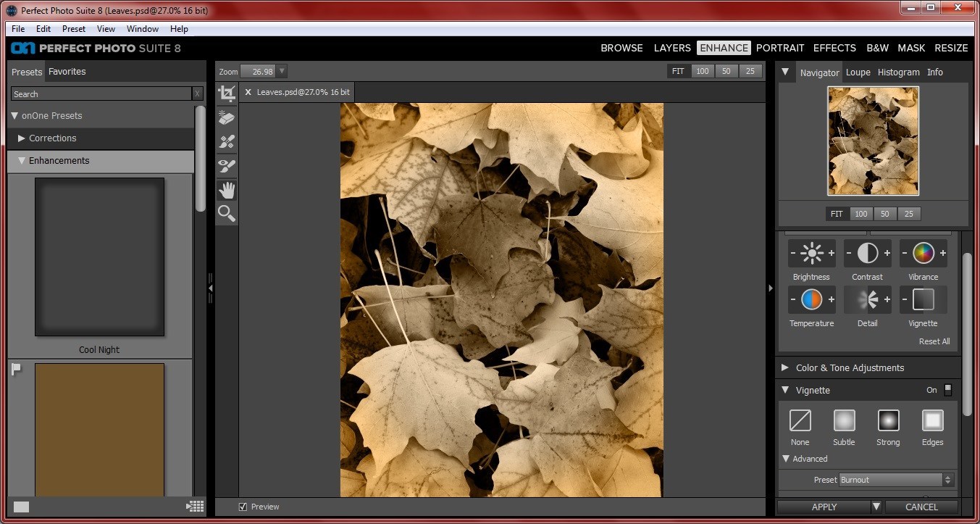Click the Brightness adjustment icon
This screenshot has height=524, width=980.
[x=811, y=254]
